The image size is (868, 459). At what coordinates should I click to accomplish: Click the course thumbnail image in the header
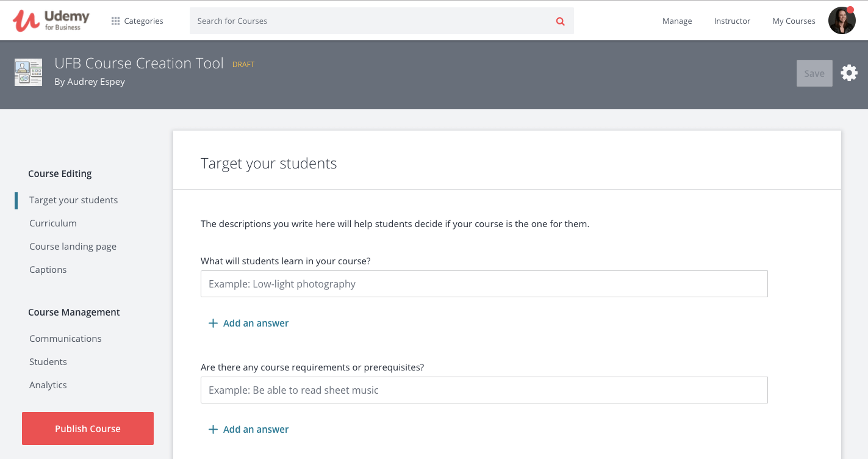point(28,71)
